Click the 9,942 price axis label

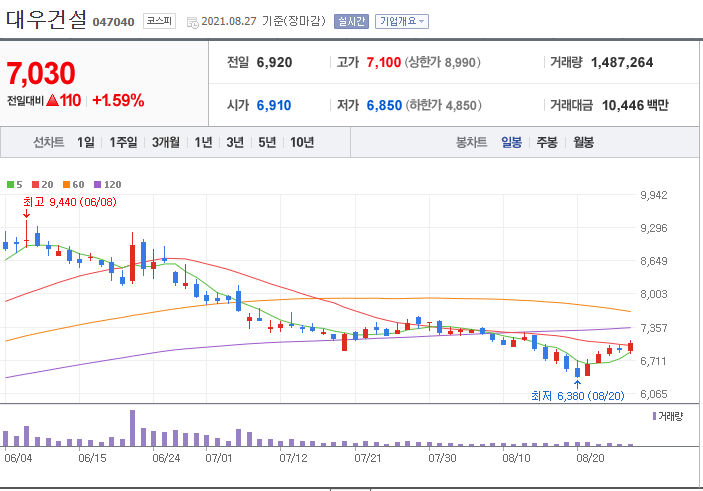click(654, 195)
